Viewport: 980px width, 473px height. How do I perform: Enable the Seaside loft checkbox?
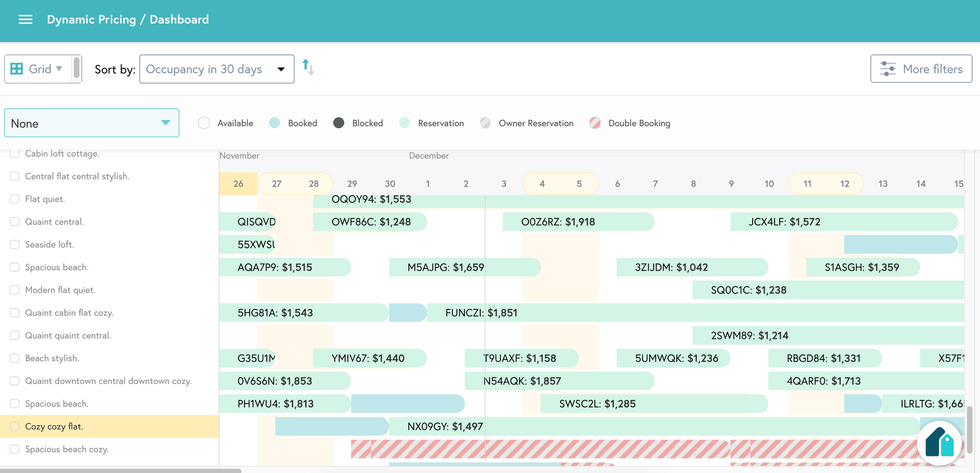[x=14, y=244]
